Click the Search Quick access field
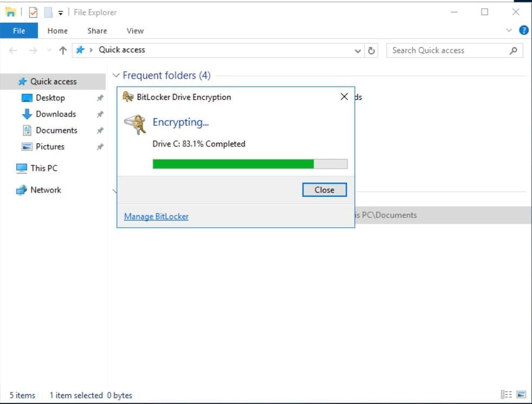532x404 pixels. (x=447, y=50)
